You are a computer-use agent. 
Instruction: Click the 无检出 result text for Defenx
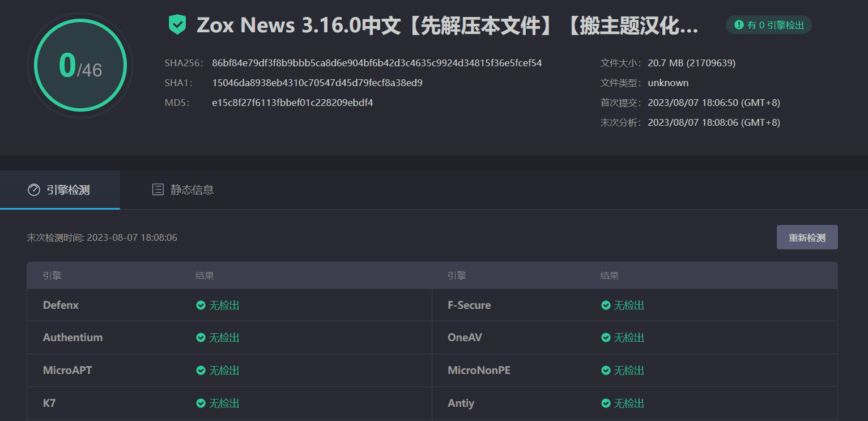click(224, 305)
